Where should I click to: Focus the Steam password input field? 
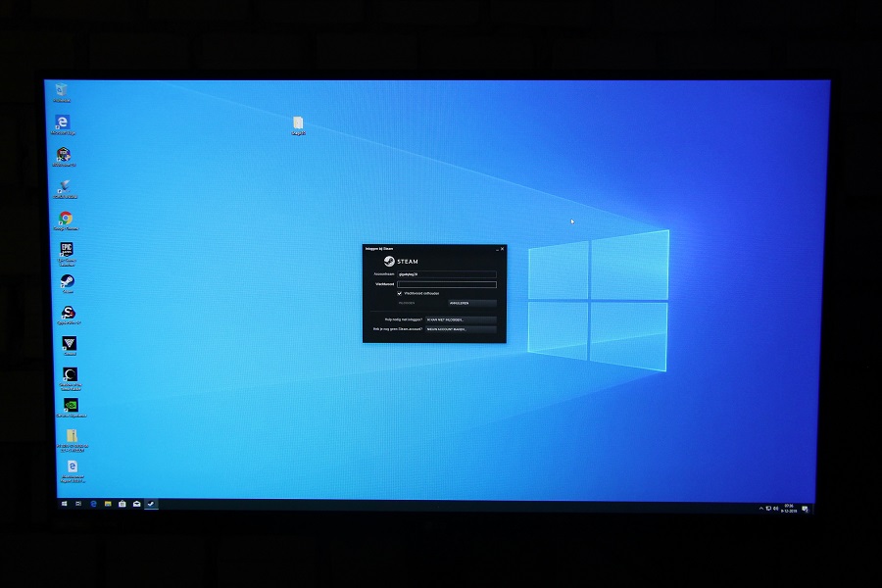446,284
